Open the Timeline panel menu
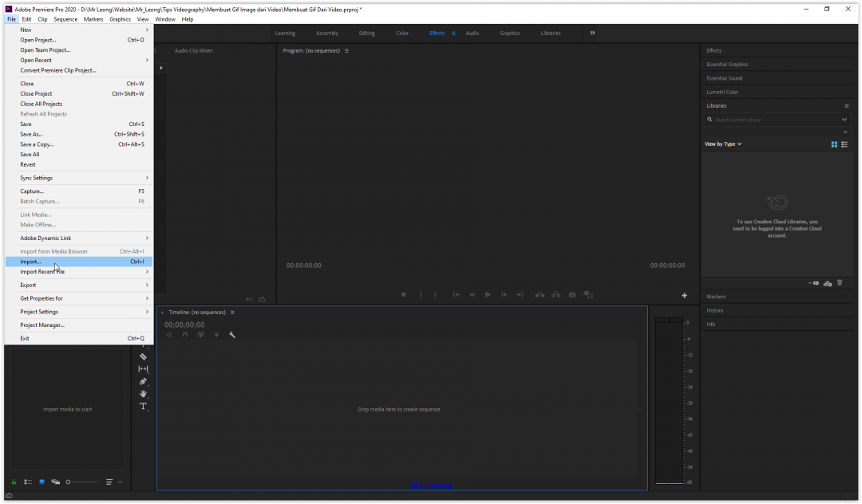Viewport: 862px width, 504px height. (x=231, y=313)
